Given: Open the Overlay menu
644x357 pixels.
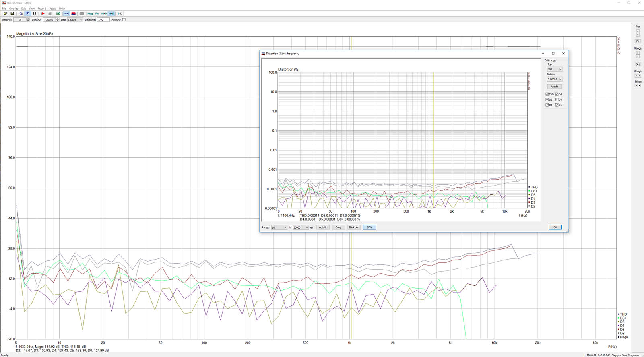Looking at the screenshot, I should pyautogui.click(x=14, y=8).
